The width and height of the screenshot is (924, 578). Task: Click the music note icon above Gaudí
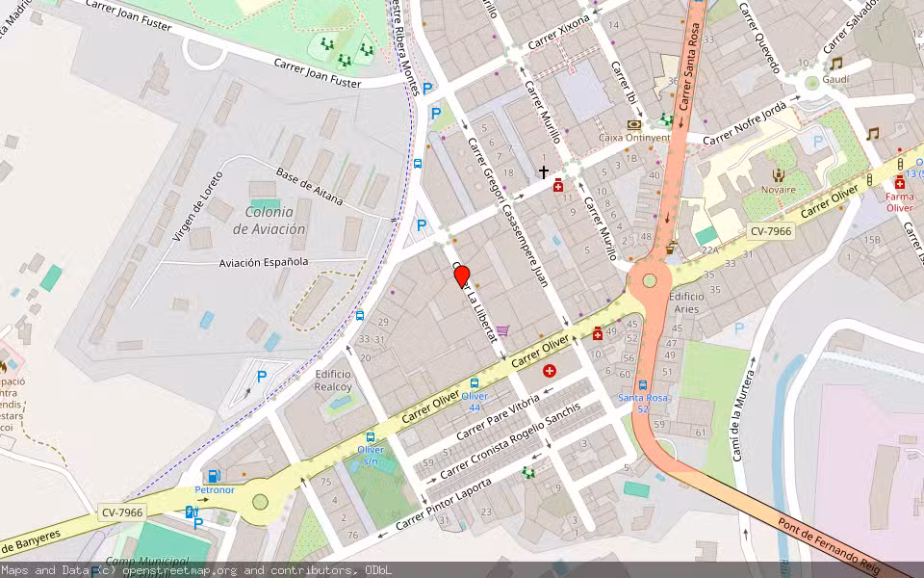coord(835,64)
